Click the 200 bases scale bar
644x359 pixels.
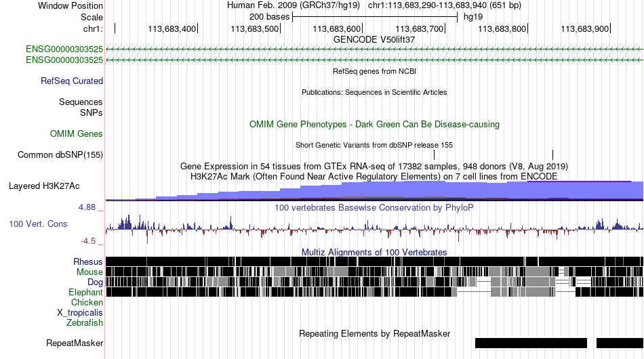pyautogui.click(x=375, y=17)
